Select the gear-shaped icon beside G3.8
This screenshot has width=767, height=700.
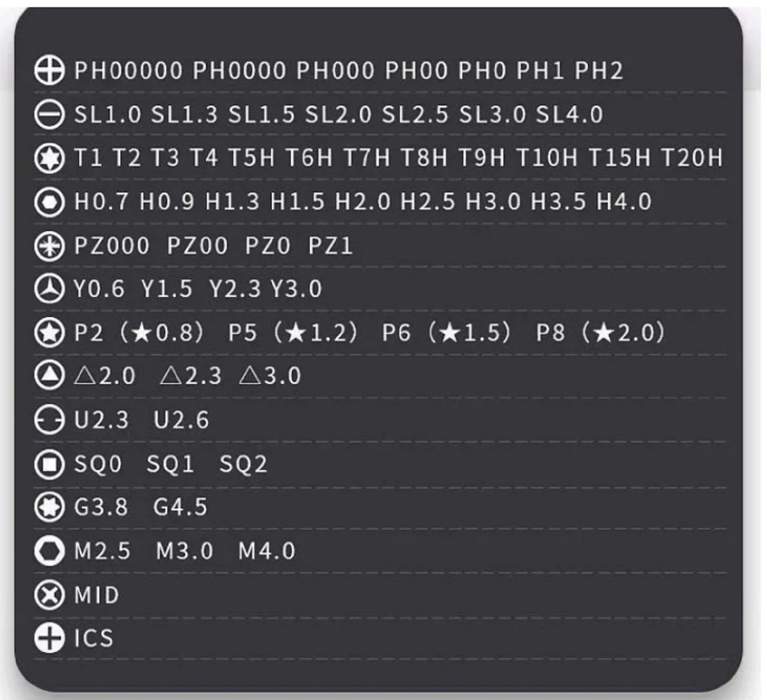pyautogui.click(x=49, y=507)
